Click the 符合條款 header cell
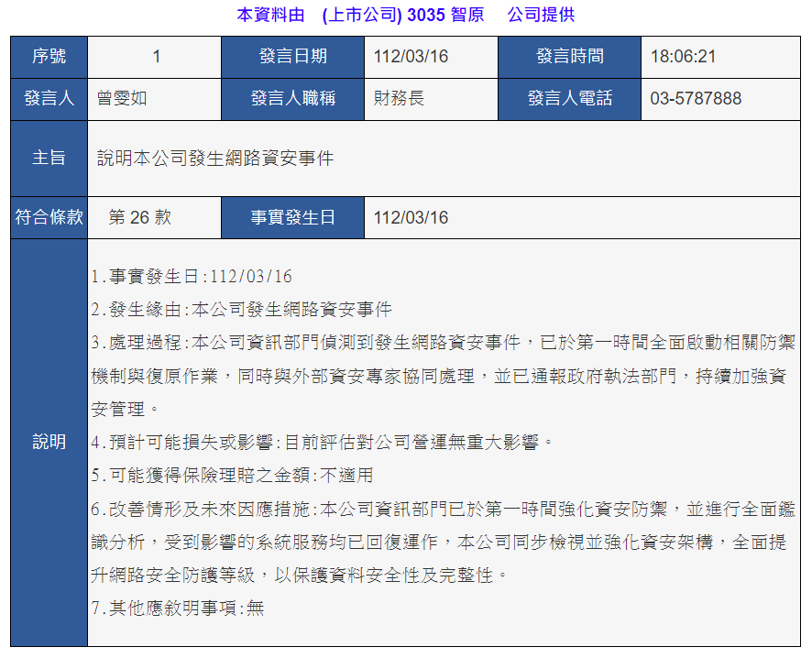 49,217
